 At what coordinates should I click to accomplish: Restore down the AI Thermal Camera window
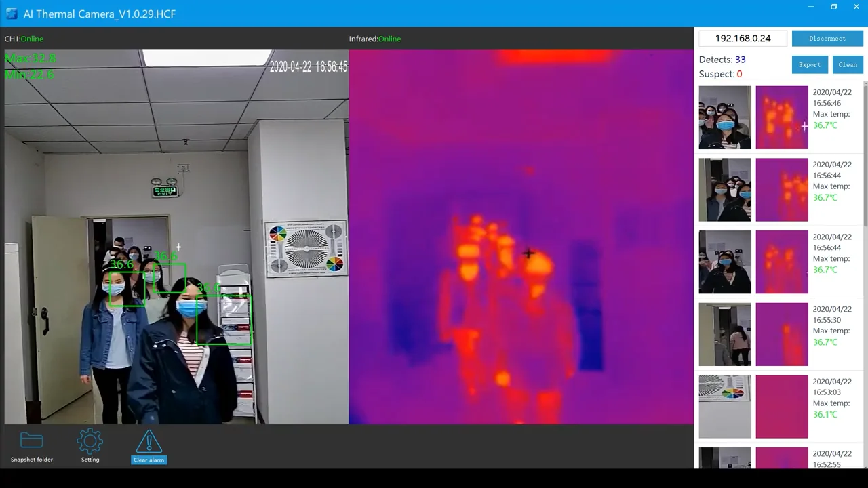click(833, 7)
